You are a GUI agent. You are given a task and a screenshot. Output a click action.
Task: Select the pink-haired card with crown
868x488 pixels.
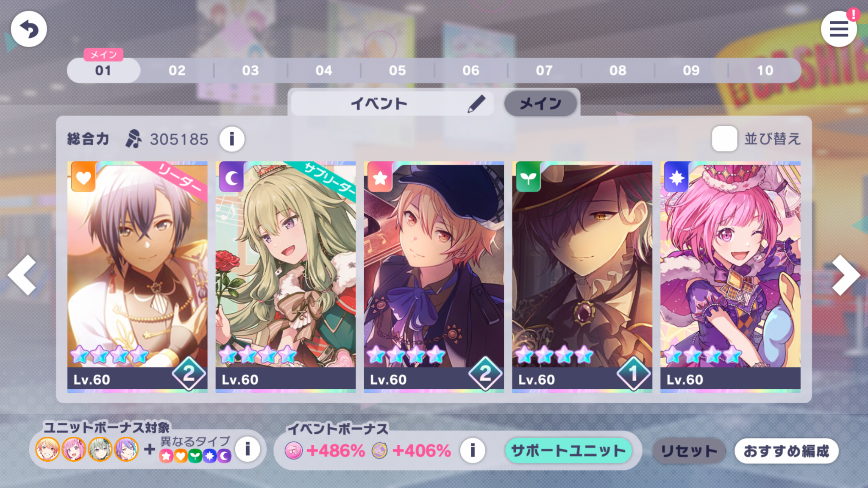[730, 277]
